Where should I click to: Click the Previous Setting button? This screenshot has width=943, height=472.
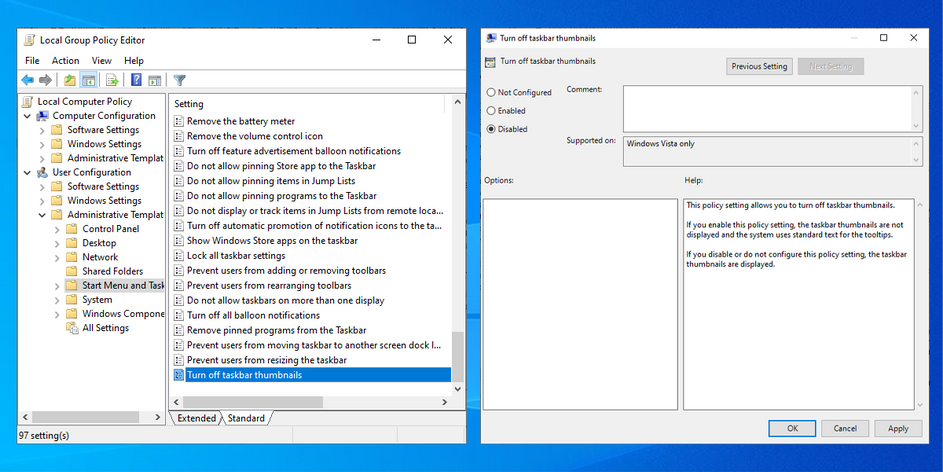759,66
